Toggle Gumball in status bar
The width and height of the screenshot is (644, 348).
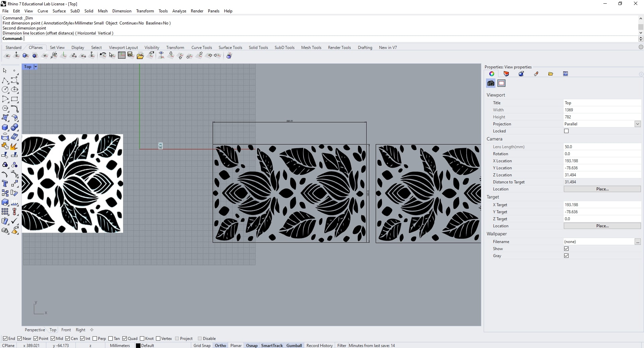[294, 345]
